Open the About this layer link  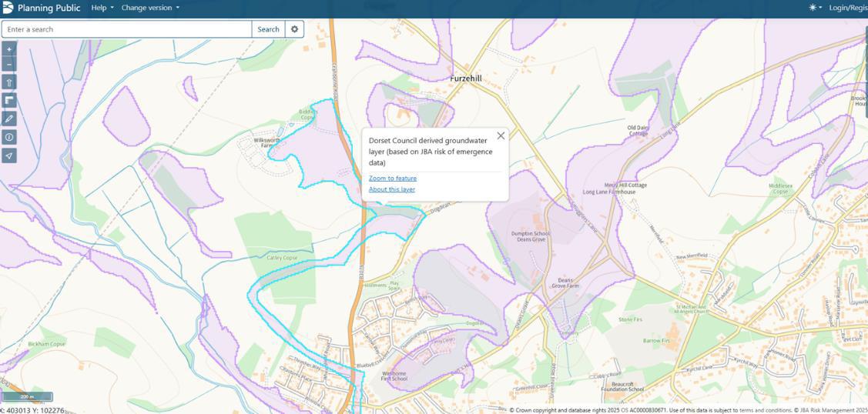coord(392,189)
